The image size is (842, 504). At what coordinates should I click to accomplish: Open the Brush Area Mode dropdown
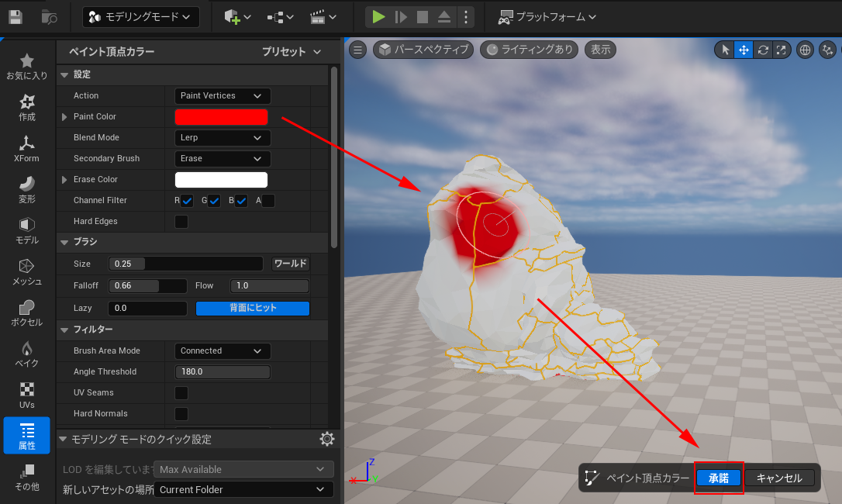coord(222,350)
